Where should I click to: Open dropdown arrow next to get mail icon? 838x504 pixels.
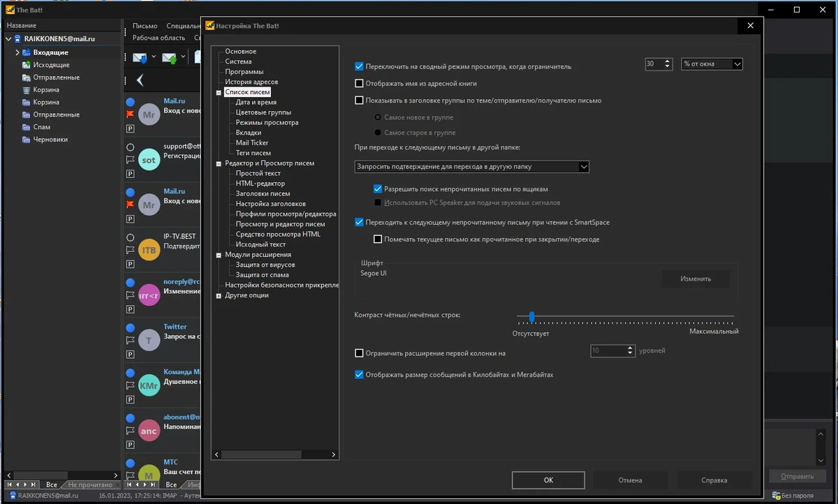coord(154,57)
